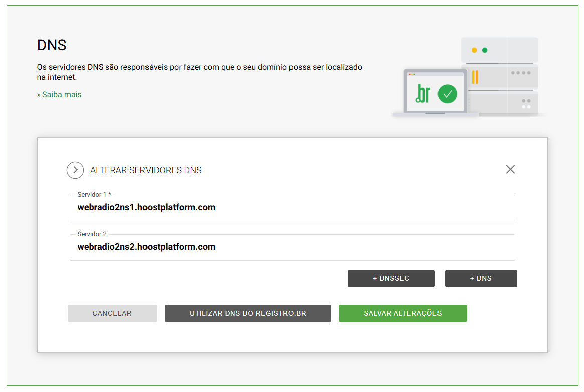Click the Cancelar button
The height and width of the screenshot is (392, 584).
112,313
